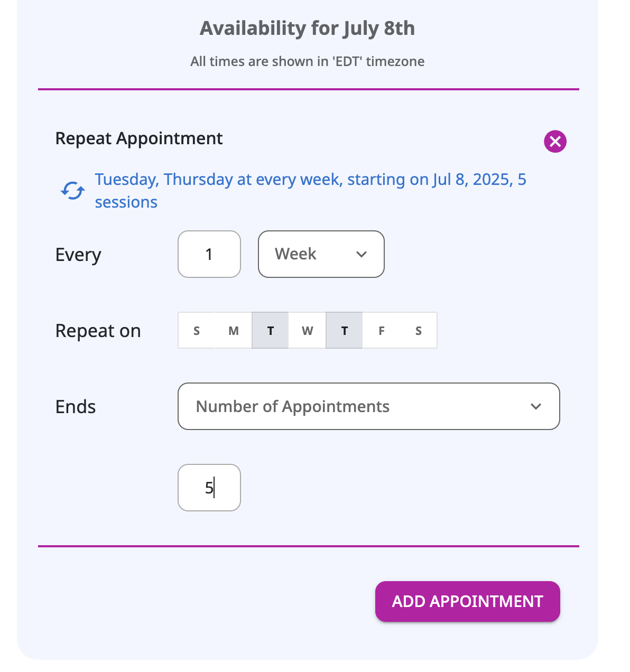
Task: Enable Friday as a repeat day
Action: tap(381, 331)
